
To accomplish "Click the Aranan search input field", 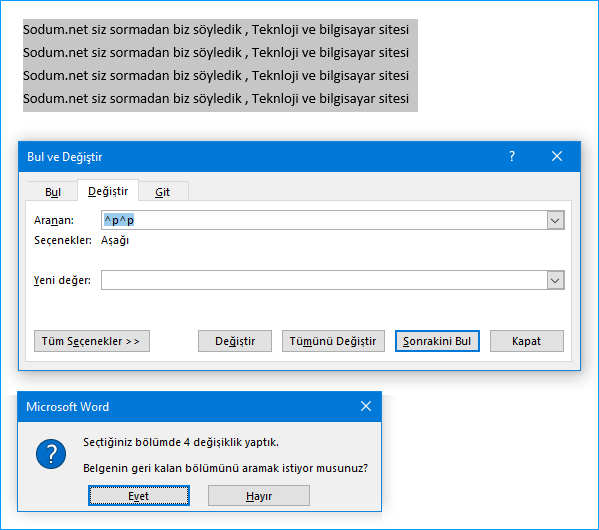I will click(x=325, y=220).
